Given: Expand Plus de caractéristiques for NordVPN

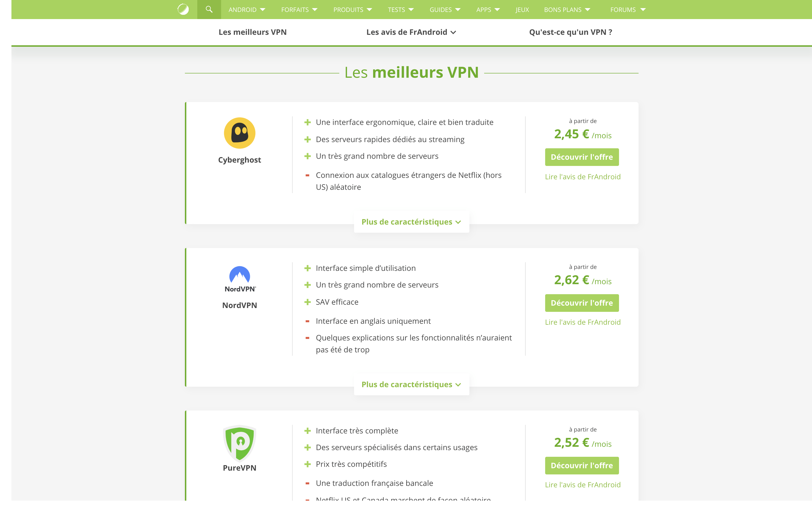Looking at the screenshot, I should pyautogui.click(x=411, y=384).
